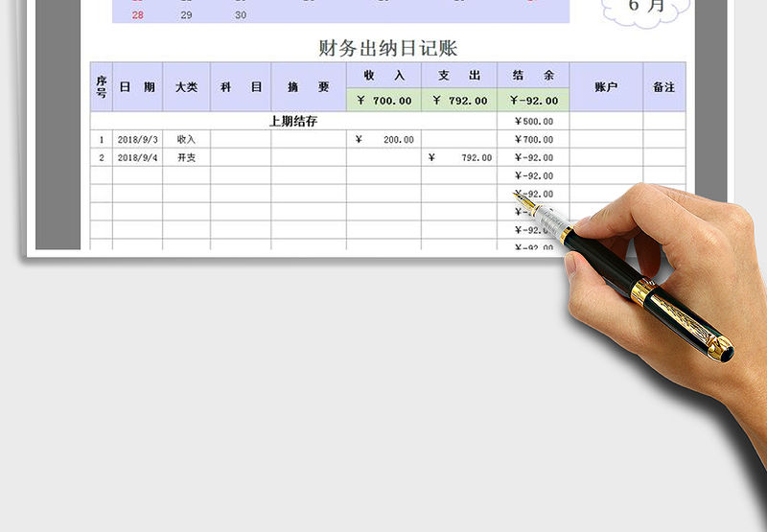Click the 6月 cloud-shaped month label

(x=646, y=8)
